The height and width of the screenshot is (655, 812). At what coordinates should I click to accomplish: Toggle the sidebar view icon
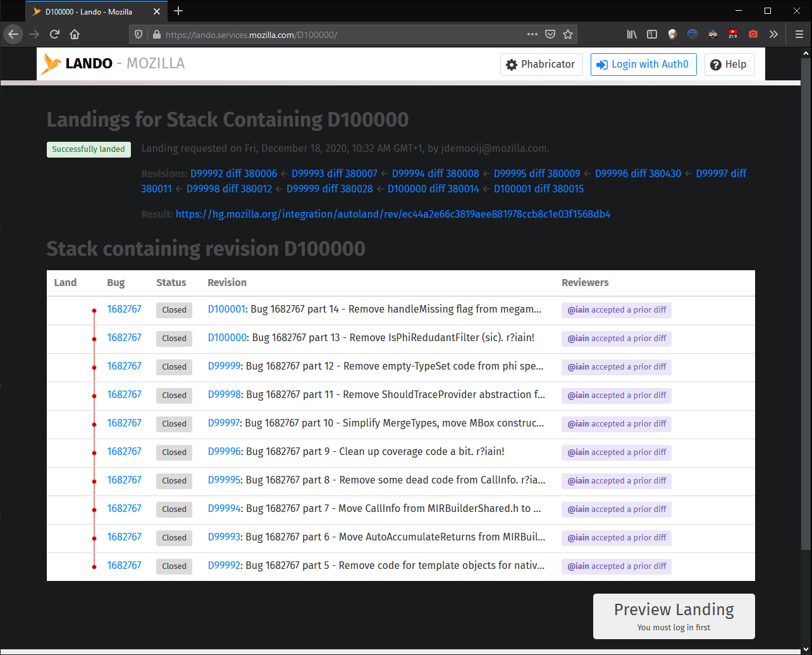coord(652,34)
